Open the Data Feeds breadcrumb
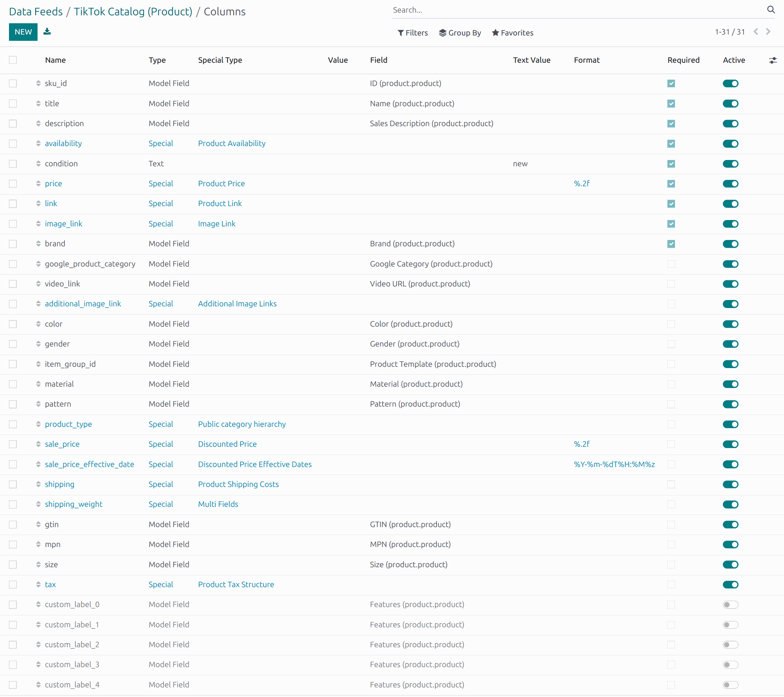The image size is (784, 697). pyautogui.click(x=36, y=11)
